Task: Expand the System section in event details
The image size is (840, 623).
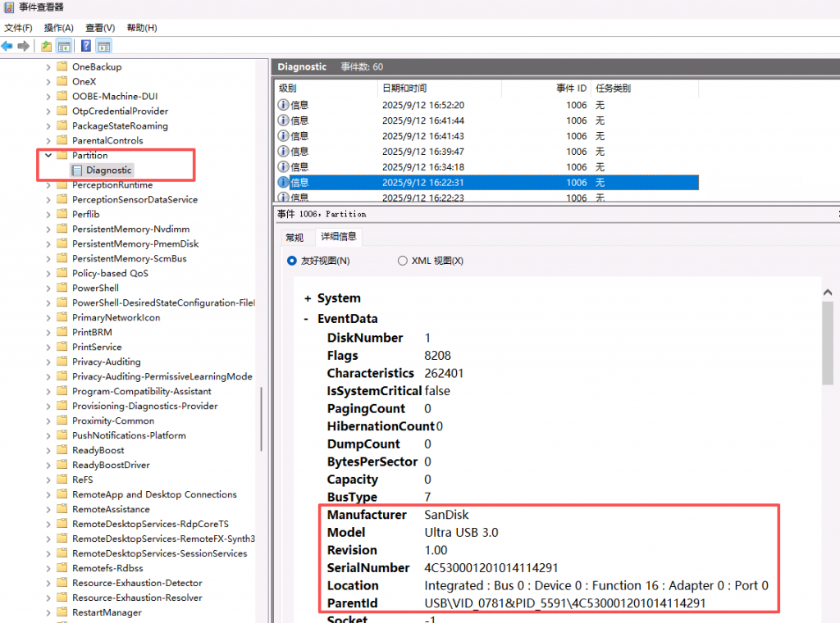Action: pyautogui.click(x=308, y=298)
